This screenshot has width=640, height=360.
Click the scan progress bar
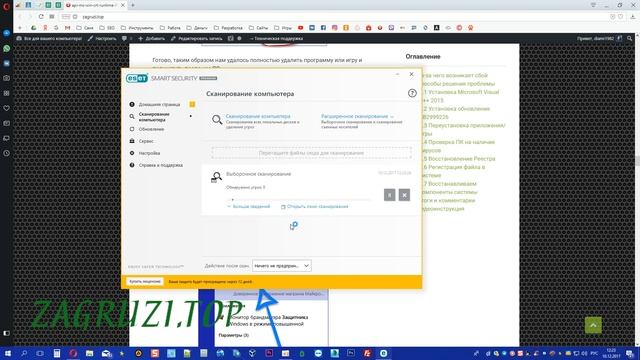click(x=298, y=200)
